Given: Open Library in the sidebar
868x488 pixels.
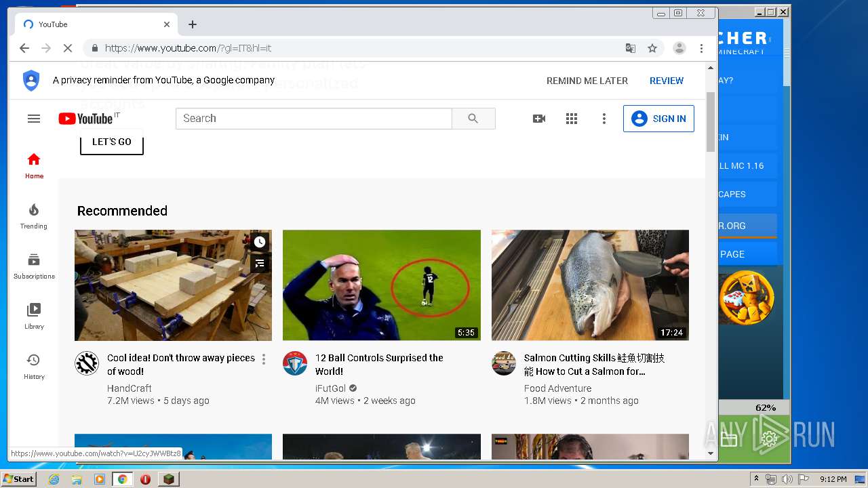Looking at the screenshot, I should click(x=34, y=317).
